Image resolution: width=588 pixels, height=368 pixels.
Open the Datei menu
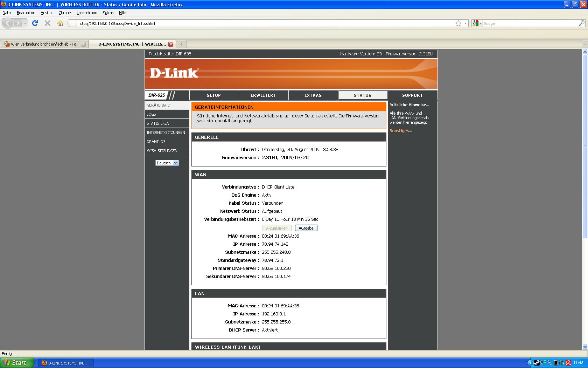click(x=7, y=13)
